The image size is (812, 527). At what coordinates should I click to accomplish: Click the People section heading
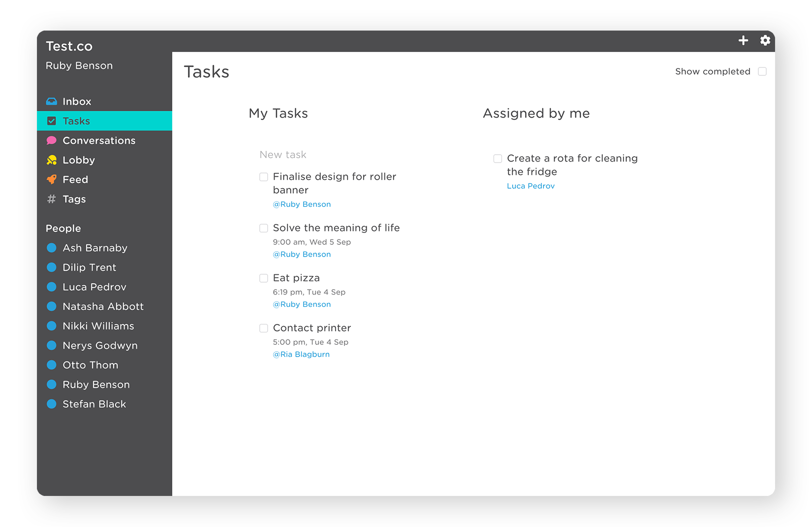(63, 229)
